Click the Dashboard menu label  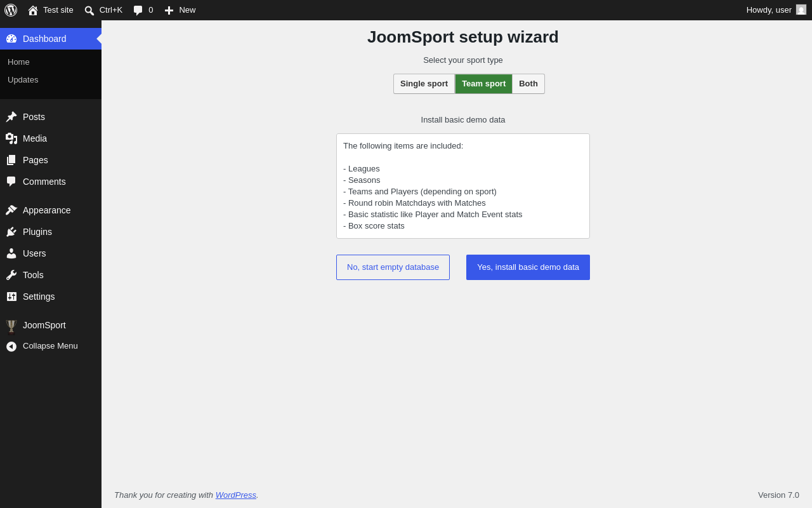point(44,39)
